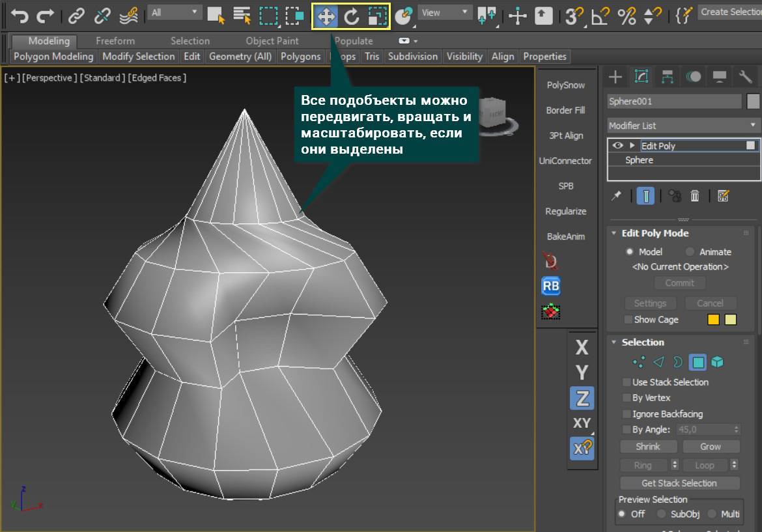This screenshot has width=762, height=532.
Task: Click the orange cage color swatch
Action: point(713,320)
